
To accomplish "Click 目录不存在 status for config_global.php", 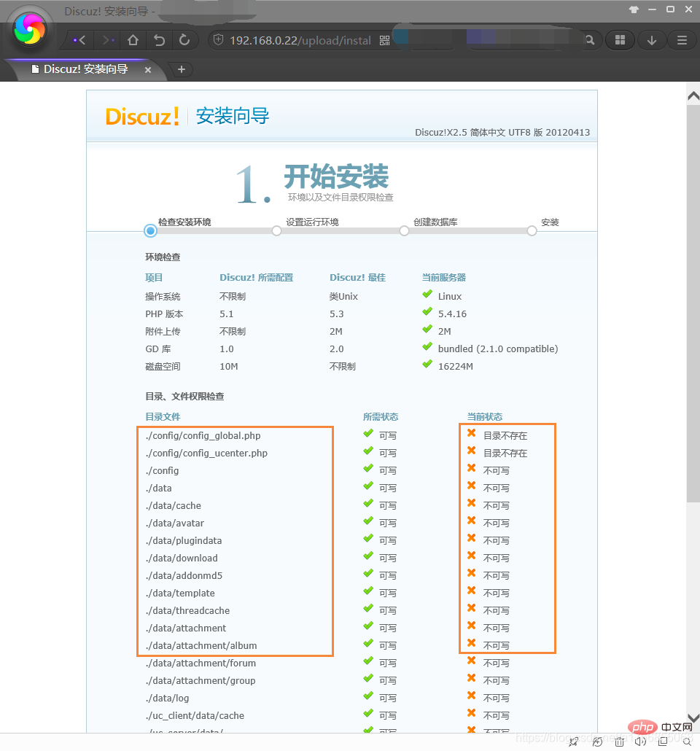I will [505, 436].
